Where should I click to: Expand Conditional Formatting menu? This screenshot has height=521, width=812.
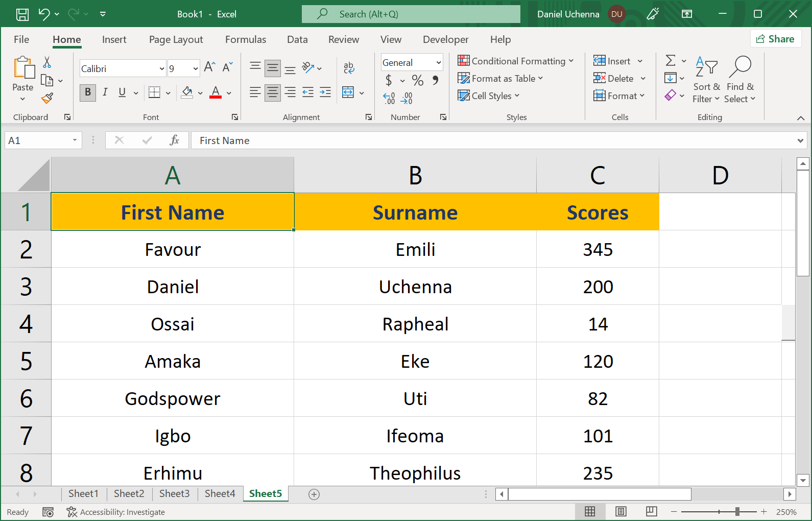(x=515, y=61)
